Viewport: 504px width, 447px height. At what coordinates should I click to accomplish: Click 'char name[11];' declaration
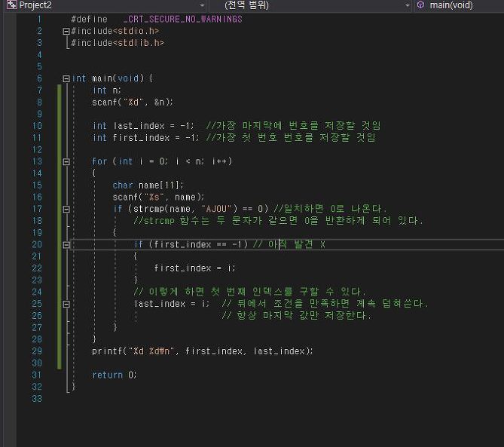pos(148,185)
